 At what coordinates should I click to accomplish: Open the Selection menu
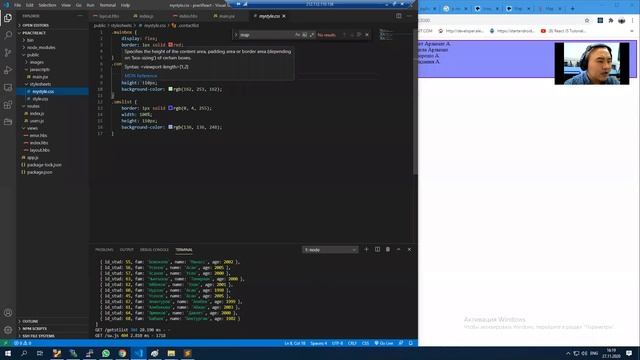tap(47, 5)
